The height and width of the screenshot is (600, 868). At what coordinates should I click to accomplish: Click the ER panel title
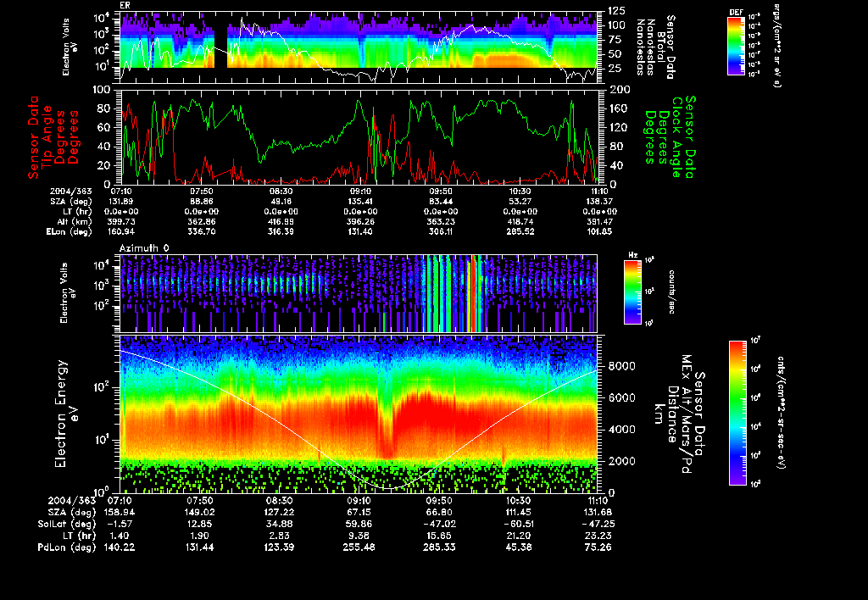coord(125,5)
